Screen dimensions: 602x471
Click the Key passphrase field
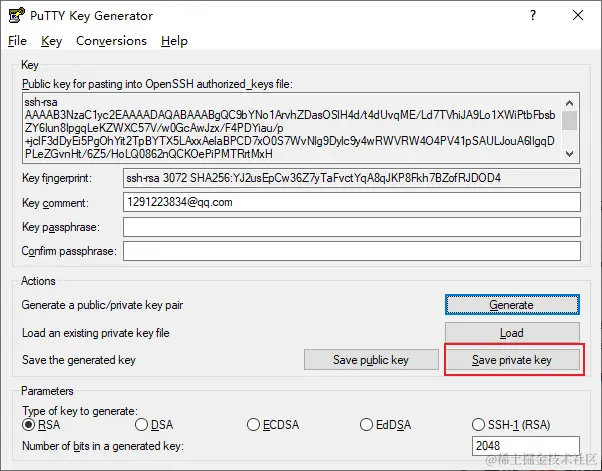(x=351, y=227)
